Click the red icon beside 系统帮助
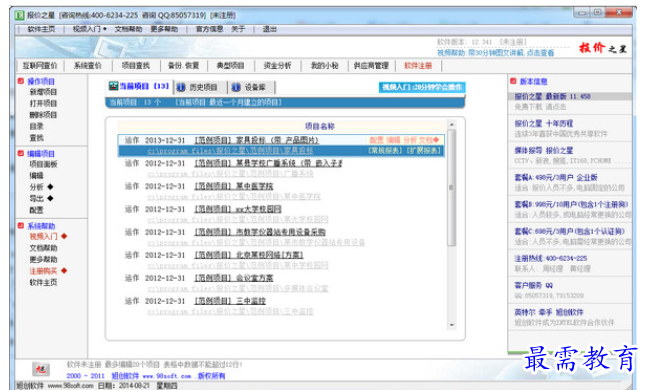 coord(21,226)
